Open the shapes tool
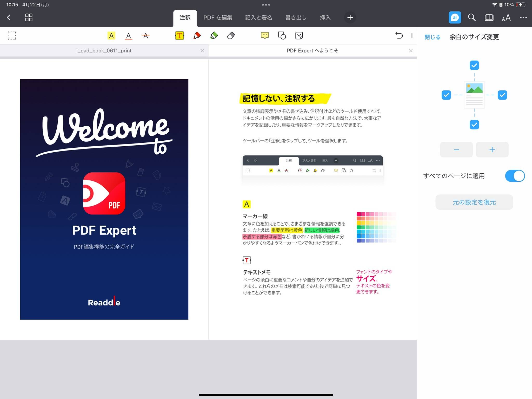The width and height of the screenshot is (532, 399). coord(282,35)
